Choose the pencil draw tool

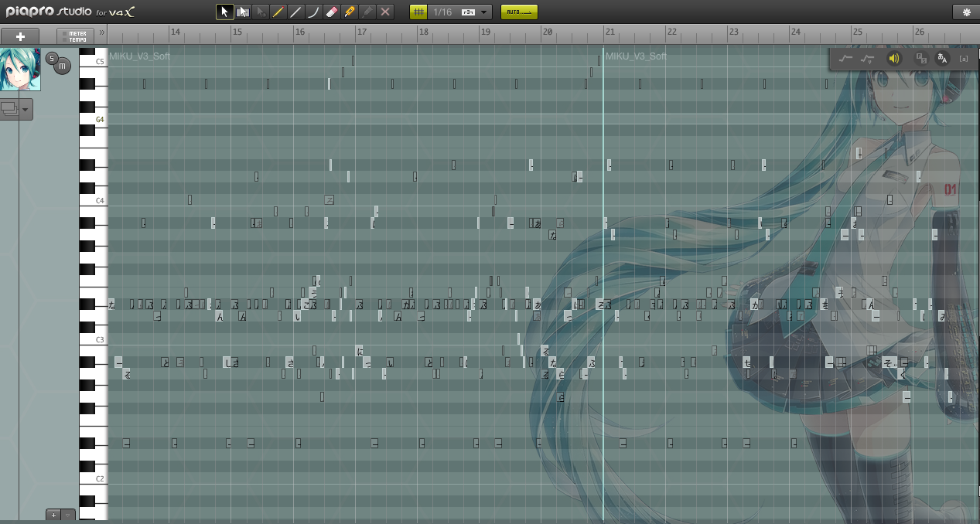(x=278, y=12)
